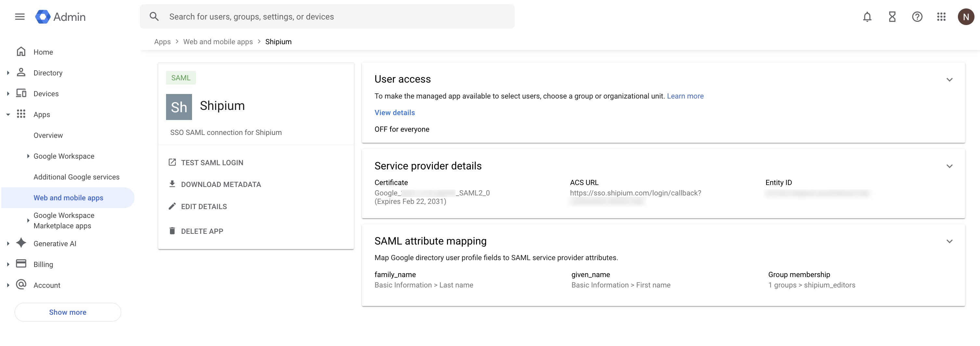The height and width of the screenshot is (346, 980).
Task: Click the Devices icon in sidebar
Action: [x=21, y=93]
